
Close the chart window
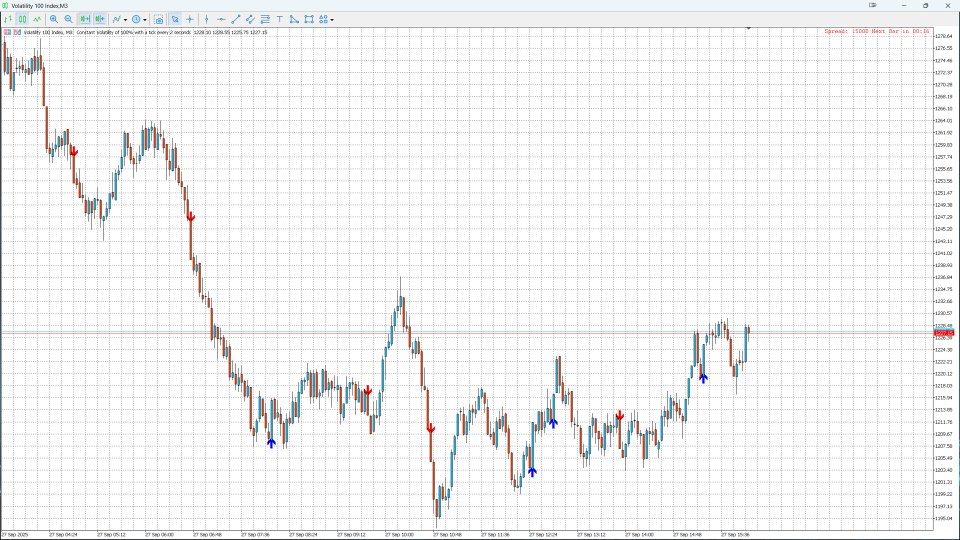(x=947, y=6)
